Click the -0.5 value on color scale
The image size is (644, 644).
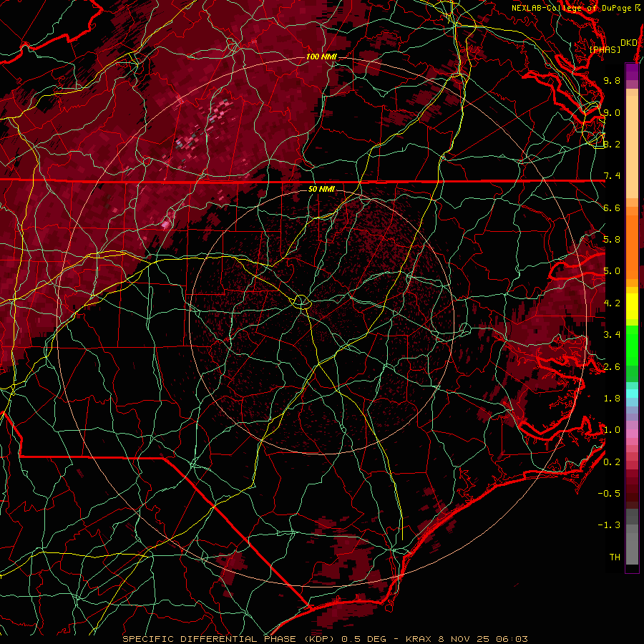(x=609, y=494)
